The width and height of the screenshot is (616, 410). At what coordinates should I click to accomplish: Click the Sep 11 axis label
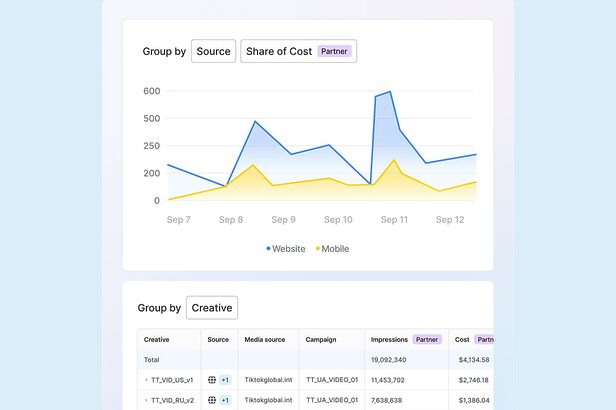(x=394, y=220)
